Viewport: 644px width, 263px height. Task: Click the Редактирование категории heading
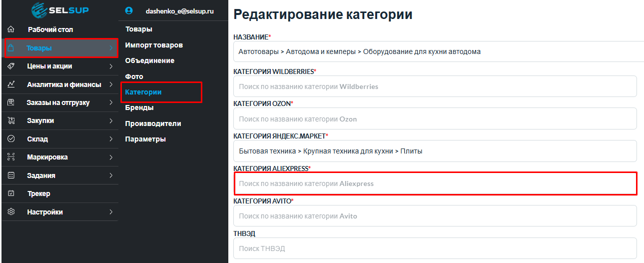[323, 14]
